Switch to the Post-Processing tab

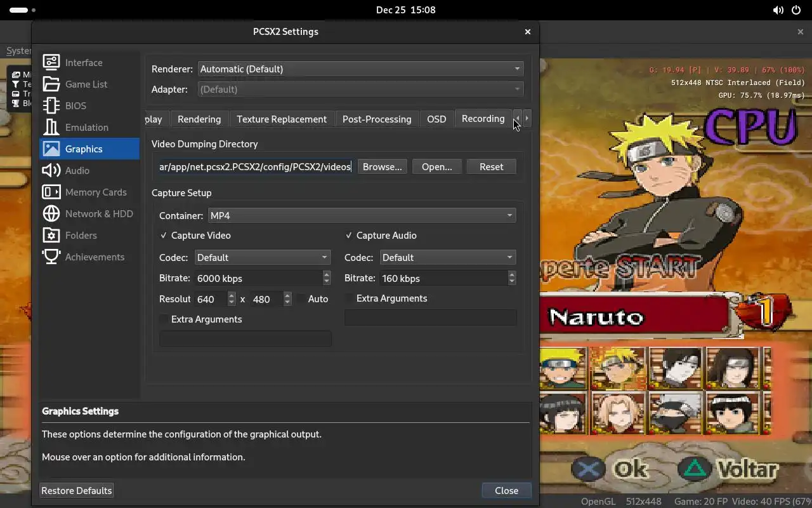click(377, 119)
